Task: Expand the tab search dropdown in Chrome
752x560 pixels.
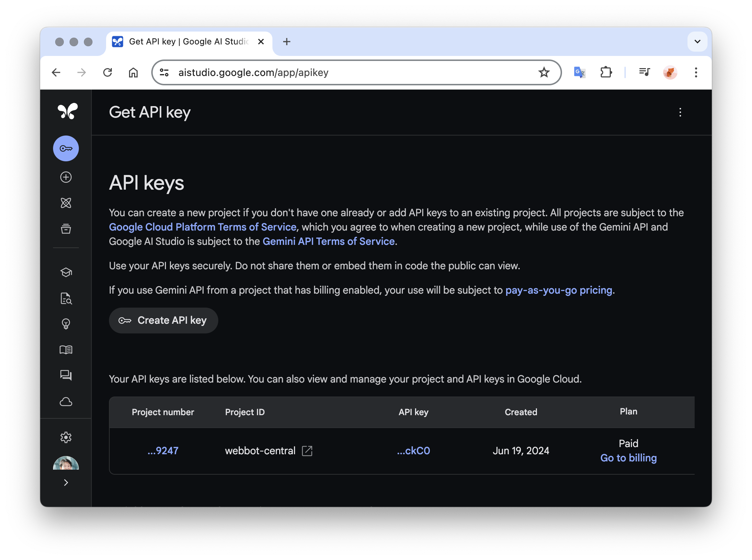Action: click(697, 42)
